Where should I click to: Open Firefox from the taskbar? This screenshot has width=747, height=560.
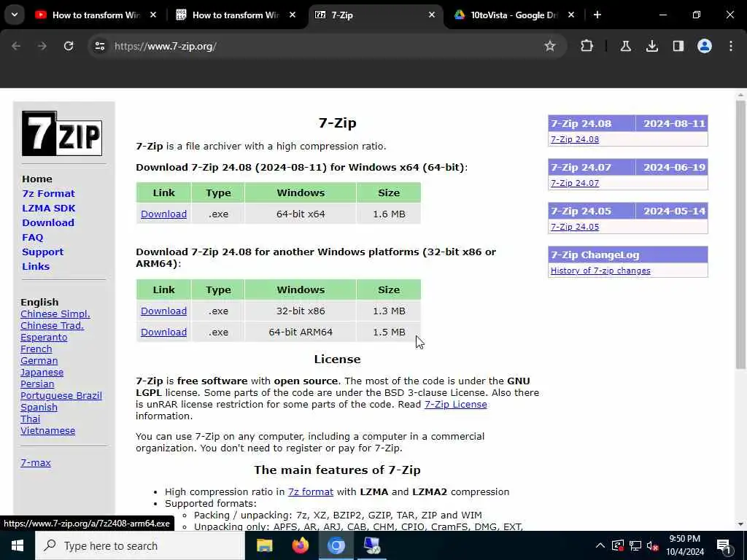pos(300,545)
